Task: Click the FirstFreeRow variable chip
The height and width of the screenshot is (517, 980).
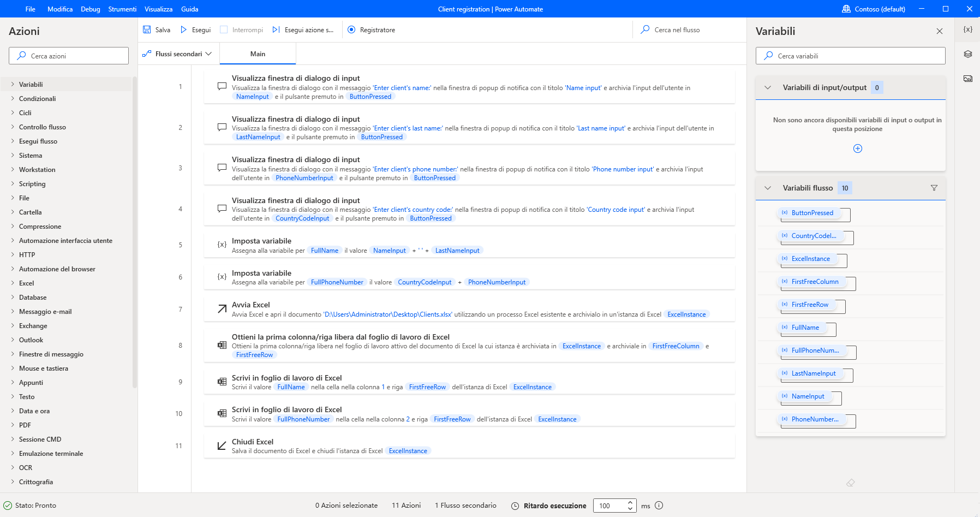Action: point(806,305)
